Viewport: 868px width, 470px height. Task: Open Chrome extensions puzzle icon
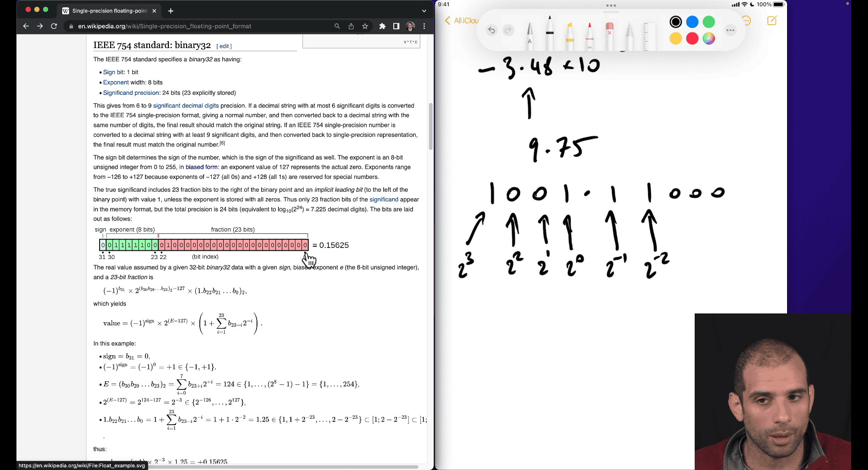point(382,26)
